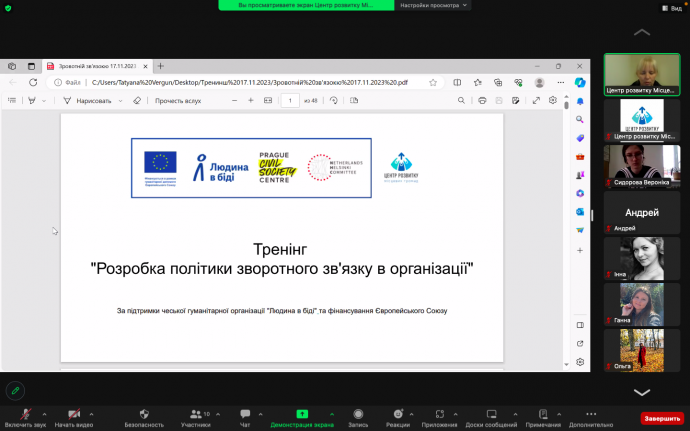690x431 pixels.
Task: Click the Прочесть вслух read aloud button
Action: (178, 101)
